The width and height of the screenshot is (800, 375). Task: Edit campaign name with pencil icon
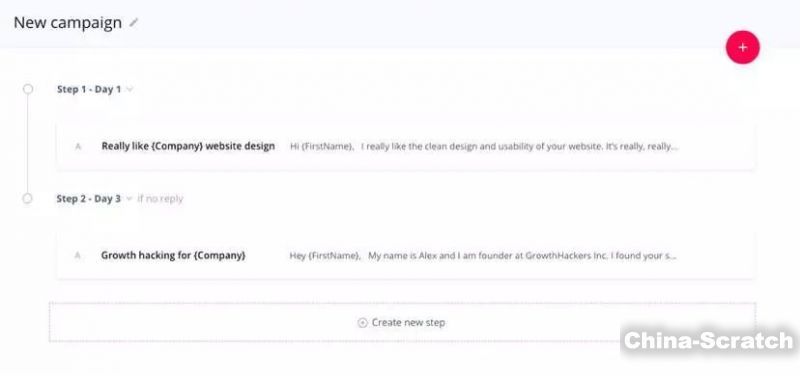(134, 22)
